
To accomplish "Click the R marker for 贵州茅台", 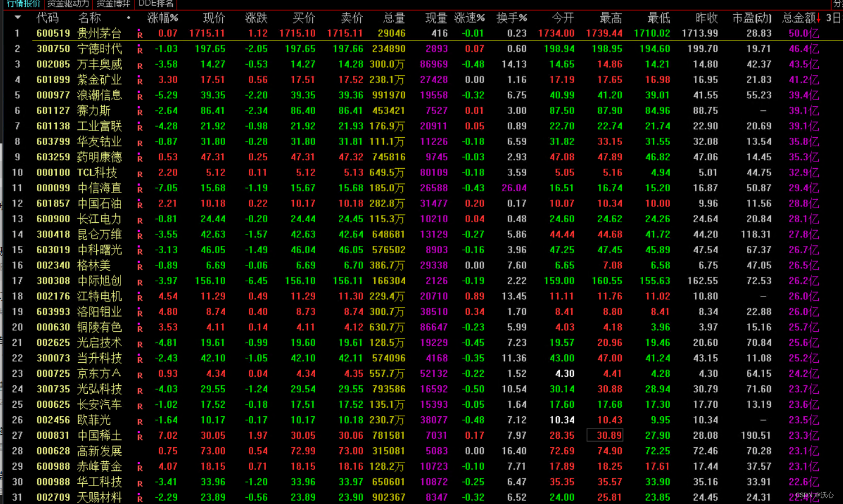I will (140, 34).
